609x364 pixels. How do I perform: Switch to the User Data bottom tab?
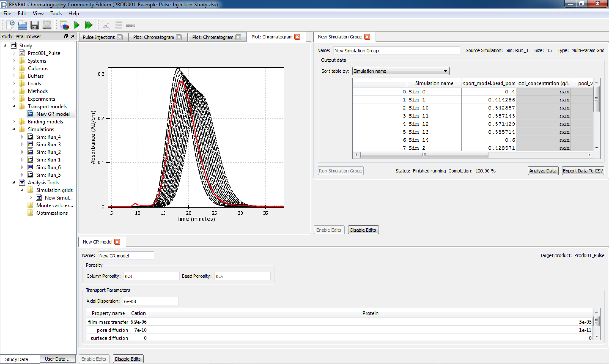coord(58,359)
